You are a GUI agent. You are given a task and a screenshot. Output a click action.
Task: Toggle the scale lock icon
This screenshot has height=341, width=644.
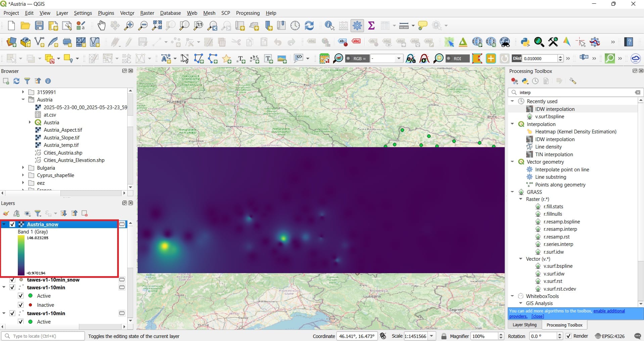[444, 336]
